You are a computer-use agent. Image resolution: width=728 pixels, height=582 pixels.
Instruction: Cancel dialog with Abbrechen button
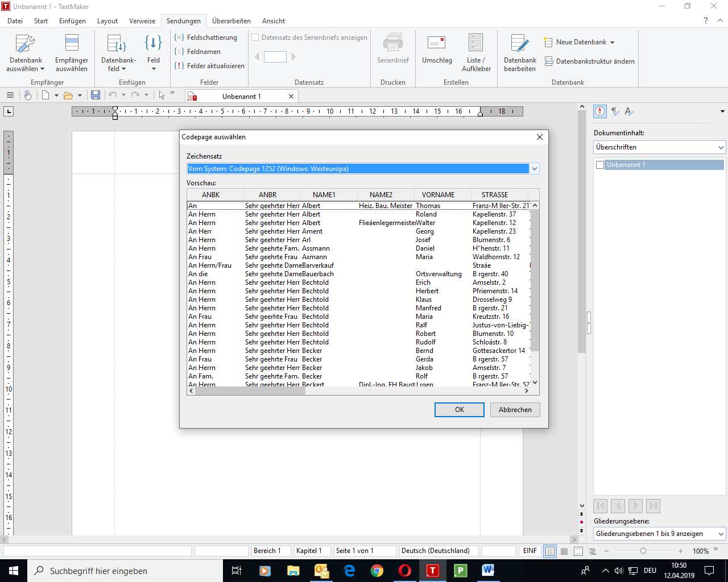tap(515, 410)
